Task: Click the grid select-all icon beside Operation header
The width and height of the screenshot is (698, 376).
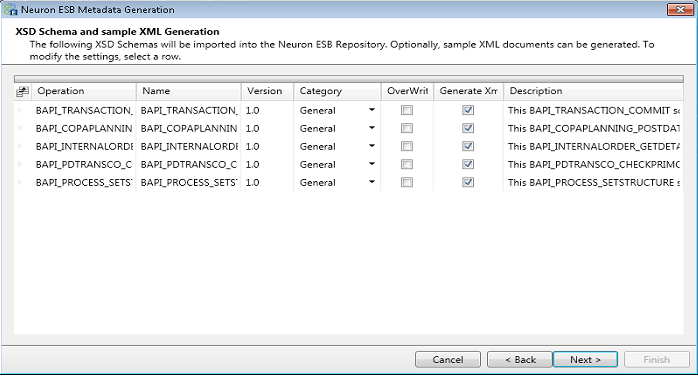Action: 22,92
